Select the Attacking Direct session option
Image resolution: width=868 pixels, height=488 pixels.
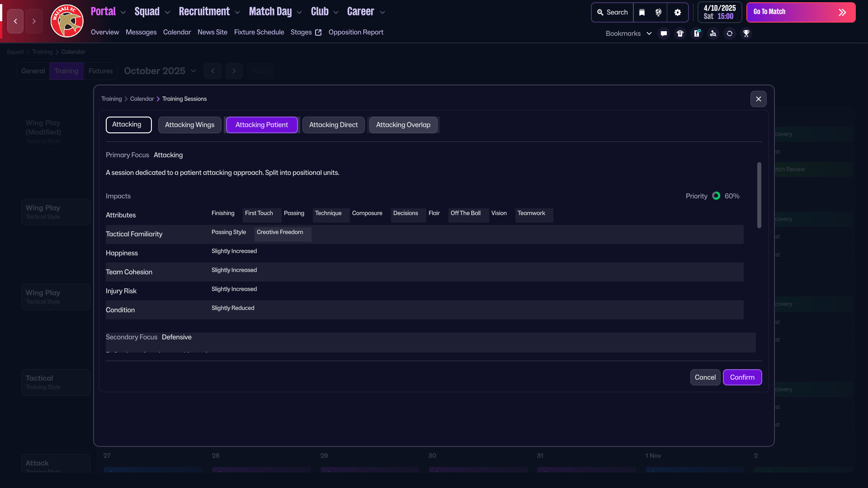click(333, 125)
